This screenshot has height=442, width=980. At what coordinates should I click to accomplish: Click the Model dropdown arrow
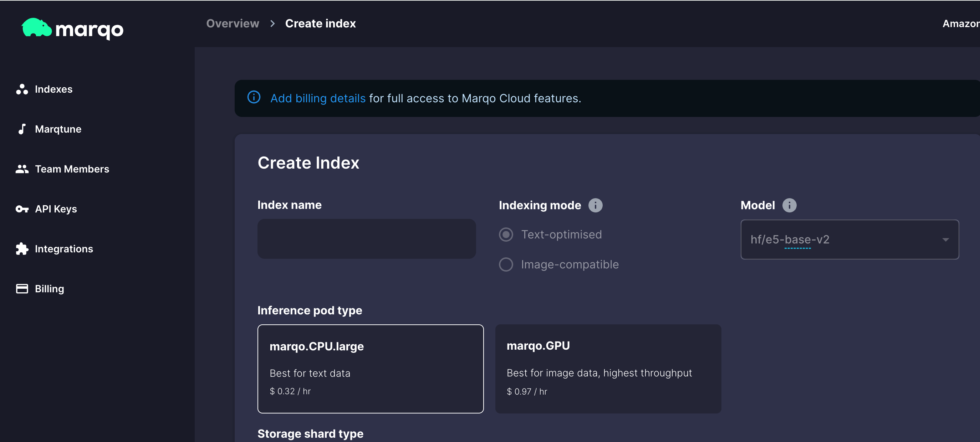[x=945, y=240]
